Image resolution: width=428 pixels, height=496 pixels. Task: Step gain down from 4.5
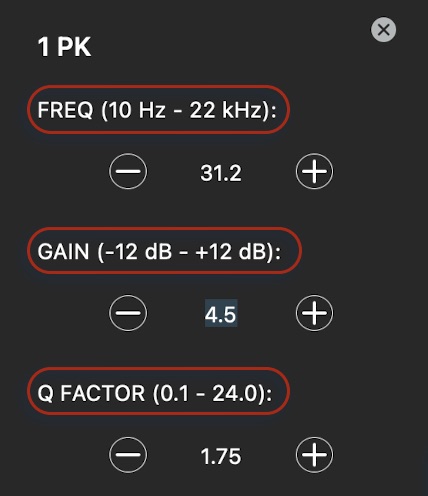128,313
